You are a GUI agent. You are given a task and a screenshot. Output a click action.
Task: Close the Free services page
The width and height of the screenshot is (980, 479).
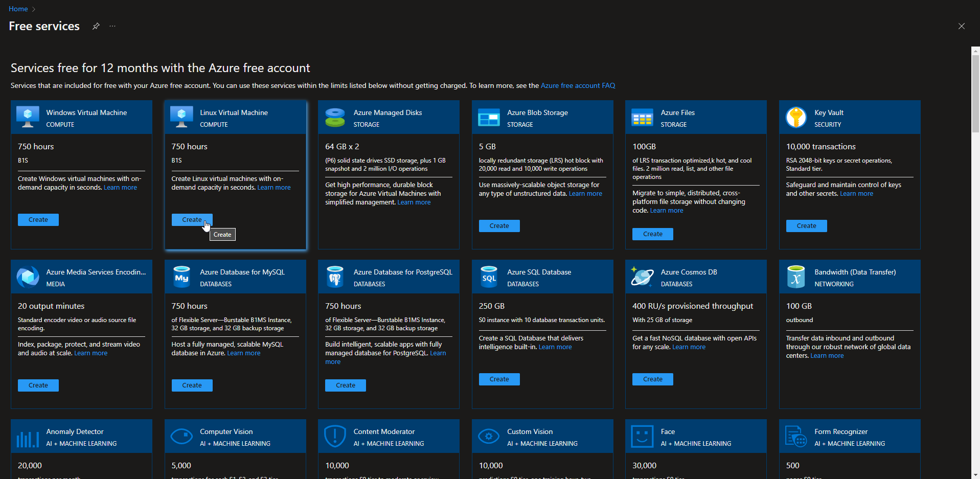pyautogui.click(x=962, y=26)
